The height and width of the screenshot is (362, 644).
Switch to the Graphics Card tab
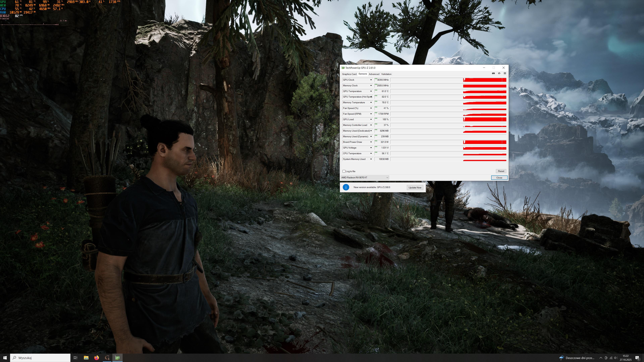349,74
